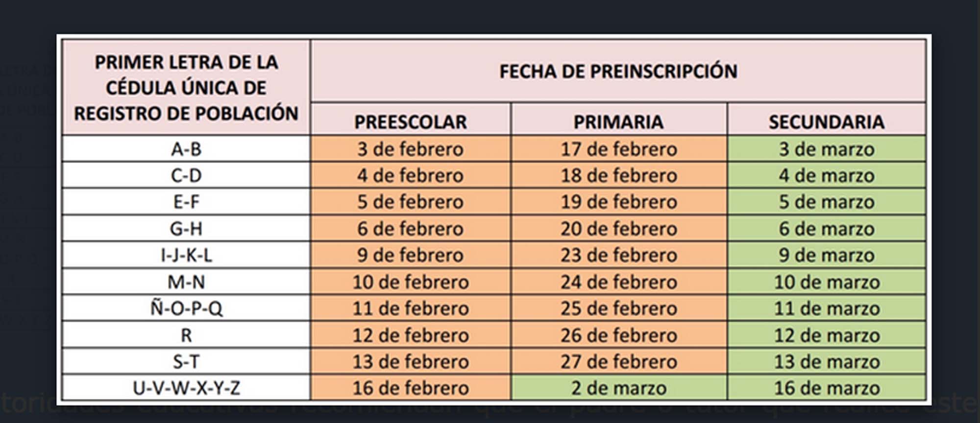The width and height of the screenshot is (980, 423).
Task: Click the 2 de marzo cell
Action: click(618, 388)
